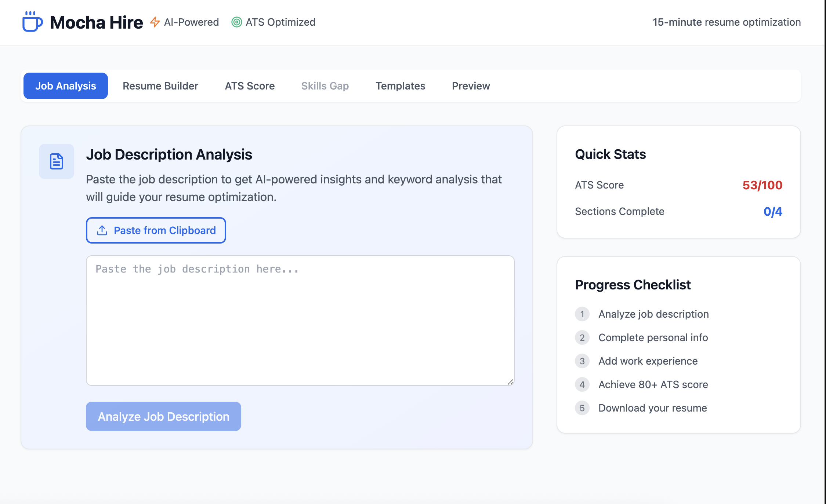
Task: Click step 1 circle for Analyze job description
Action: [582, 314]
